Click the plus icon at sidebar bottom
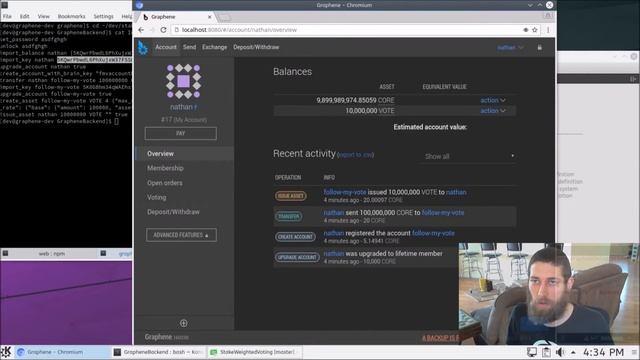 pos(184,323)
